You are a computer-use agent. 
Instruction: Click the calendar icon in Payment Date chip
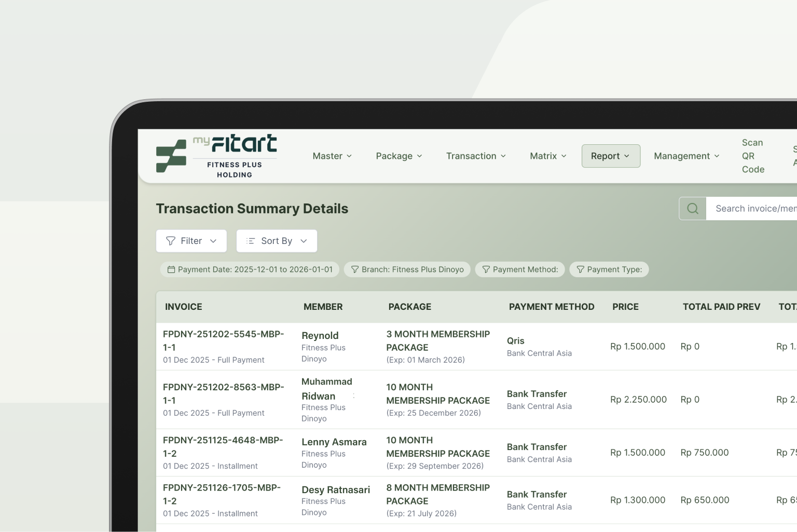[x=171, y=269]
